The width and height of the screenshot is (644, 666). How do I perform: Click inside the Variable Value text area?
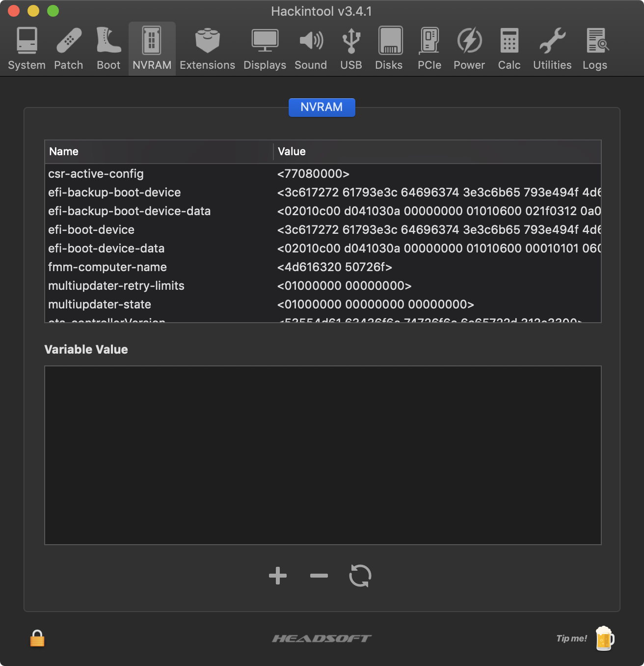coord(323,455)
